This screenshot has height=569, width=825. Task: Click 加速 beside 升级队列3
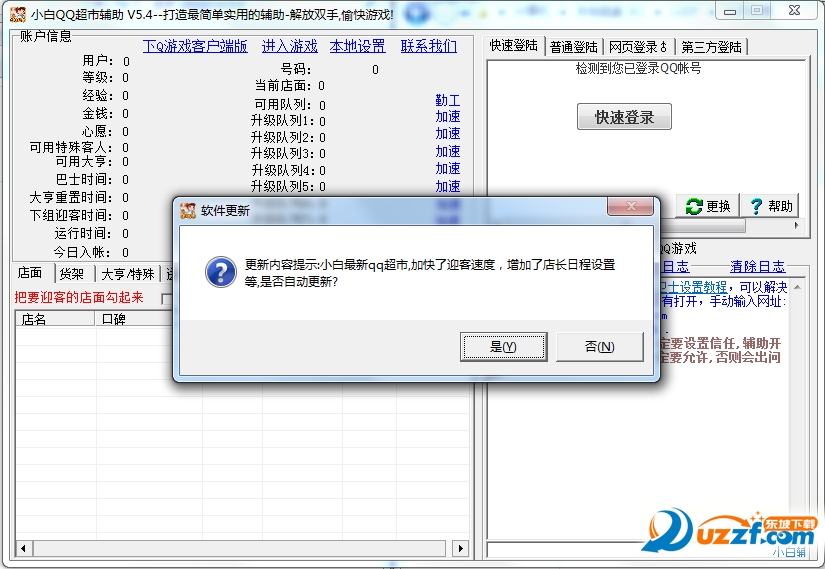pyautogui.click(x=448, y=152)
